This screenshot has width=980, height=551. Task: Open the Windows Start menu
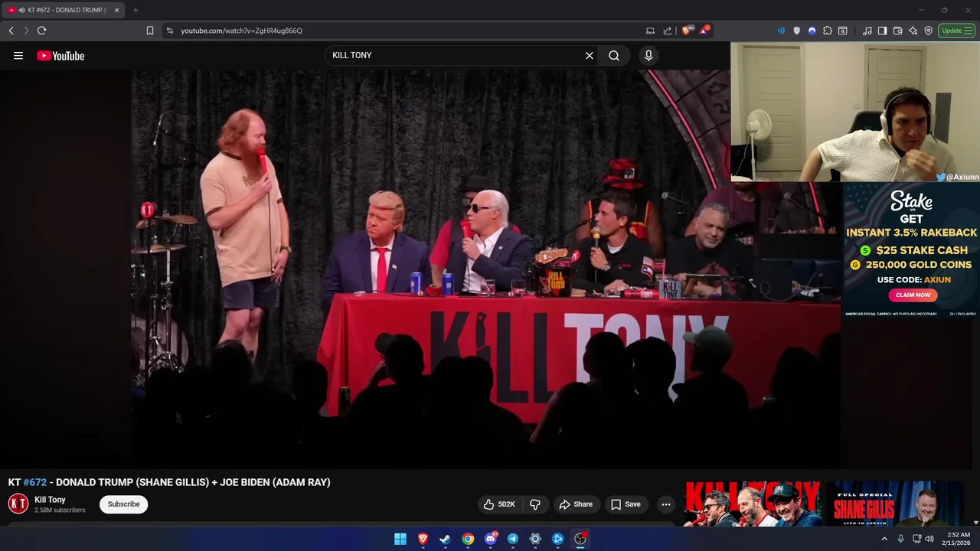point(400,539)
